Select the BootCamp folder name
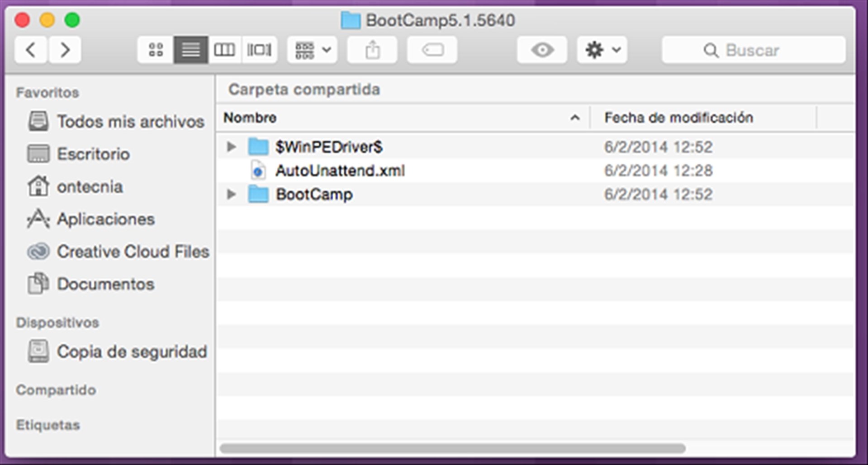Viewport: 868px width, 465px height. click(314, 195)
